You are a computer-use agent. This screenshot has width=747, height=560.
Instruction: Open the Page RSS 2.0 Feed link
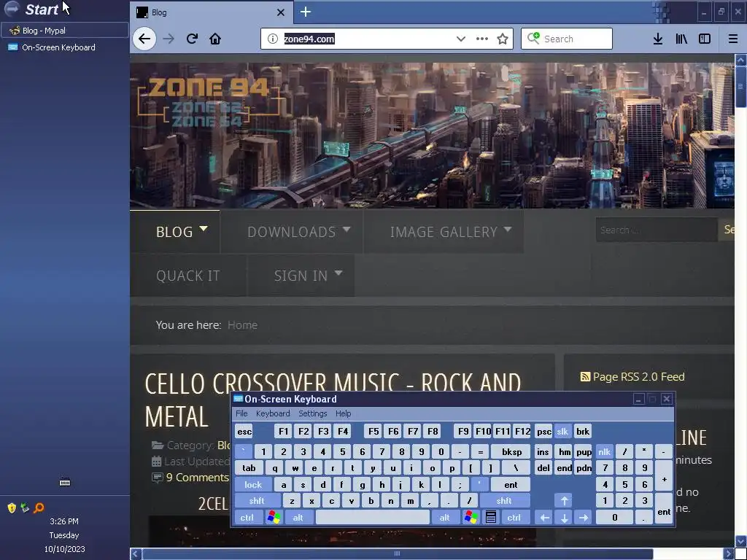638,377
